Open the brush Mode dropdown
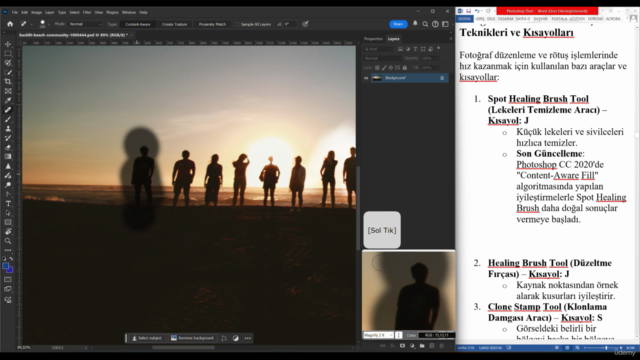Screen dimensions: 640x360 tap(85, 24)
